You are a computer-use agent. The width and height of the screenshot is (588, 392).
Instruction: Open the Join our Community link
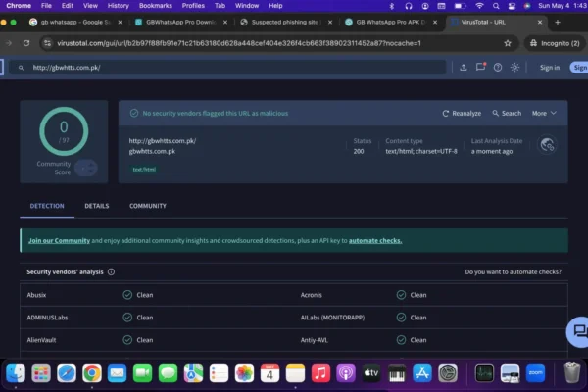pyautogui.click(x=59, y=241)
